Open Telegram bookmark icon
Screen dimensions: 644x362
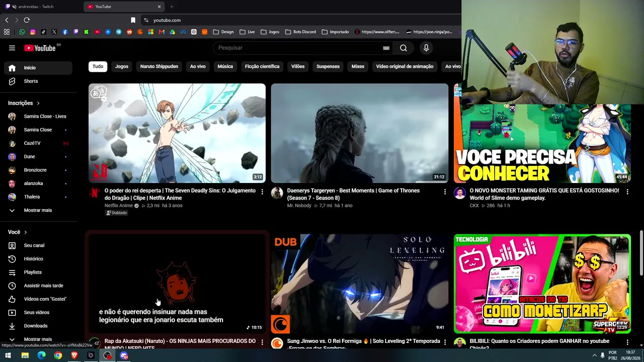[119, 32]
